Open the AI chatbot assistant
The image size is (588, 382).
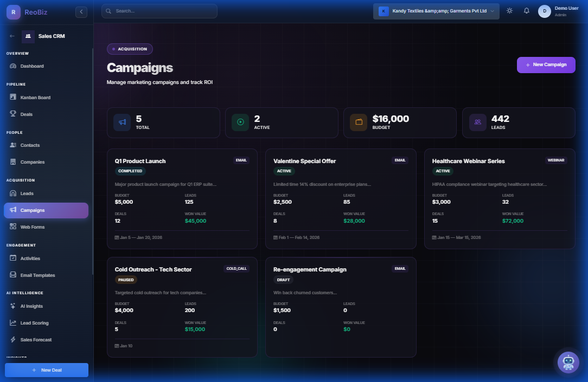click(x=568, y=362)
